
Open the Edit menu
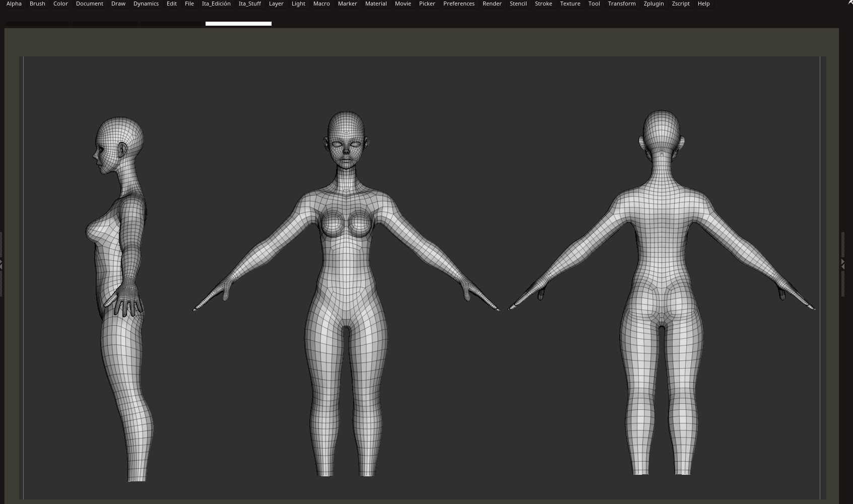click(172, 4)
